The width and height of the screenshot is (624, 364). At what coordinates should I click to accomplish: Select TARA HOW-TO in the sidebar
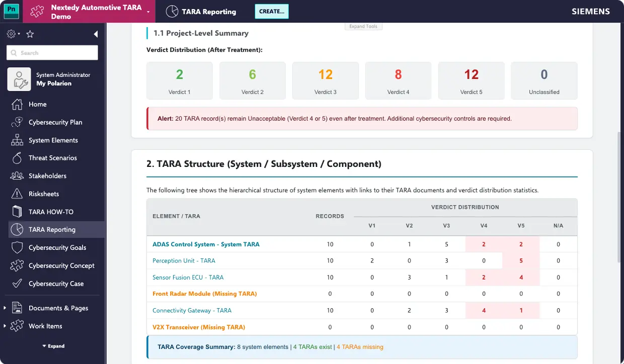[x=51, y=212]
